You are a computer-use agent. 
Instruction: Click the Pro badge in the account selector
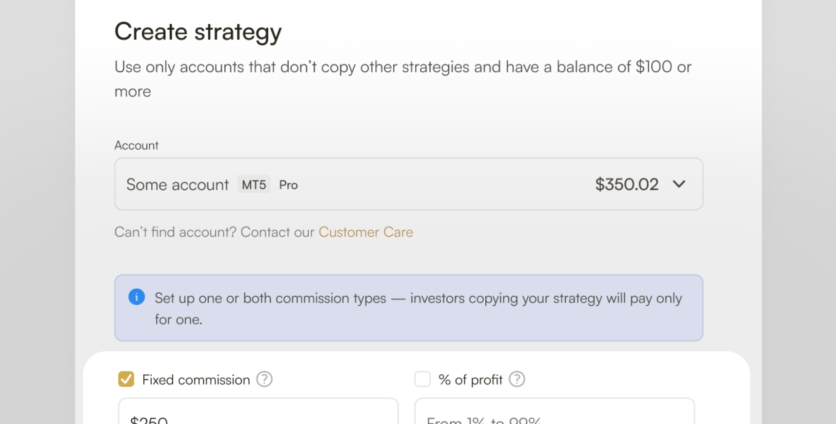tap(288, 185)
